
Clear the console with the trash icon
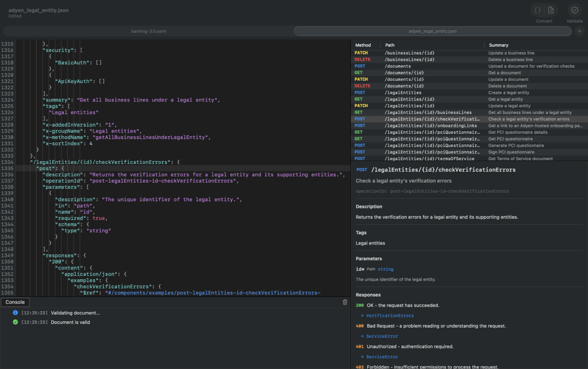click(x=345, y=302)
